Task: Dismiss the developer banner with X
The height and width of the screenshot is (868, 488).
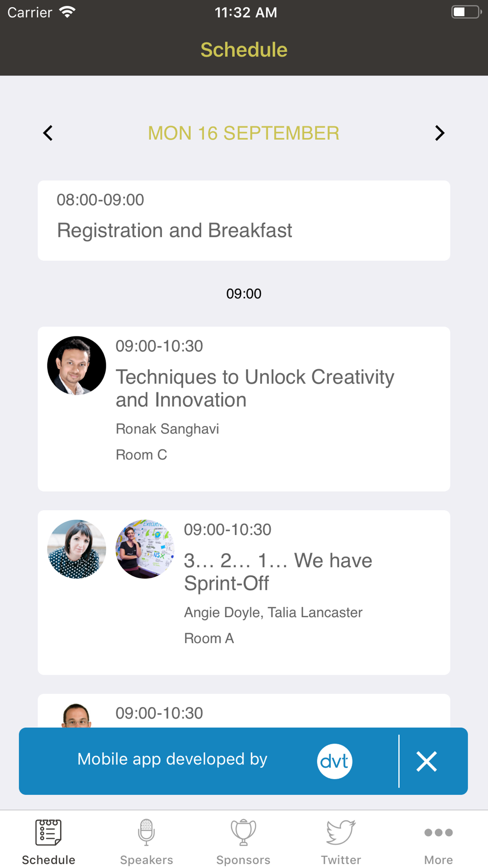Action: click(427, 761)
